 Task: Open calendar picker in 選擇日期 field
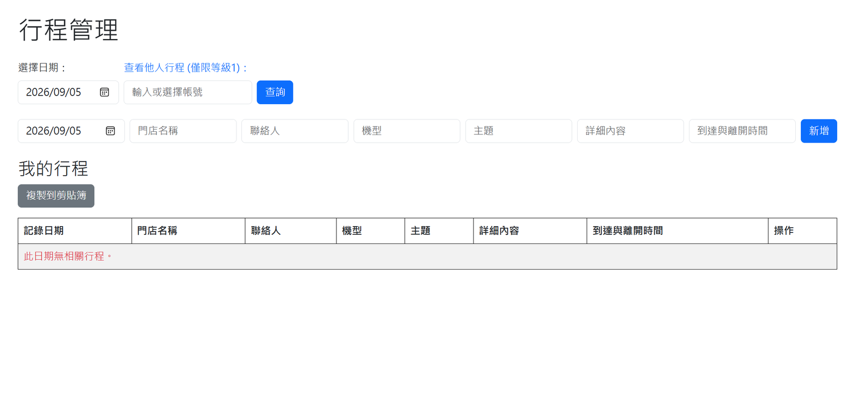tap(105, 92)
